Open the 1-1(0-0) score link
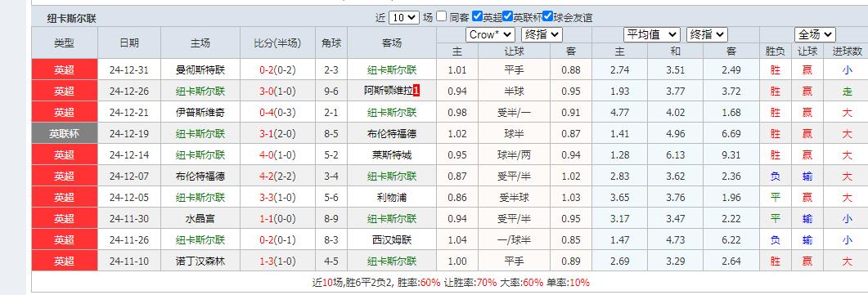The width and height of the screenshot is (868, 295). tap(277, 219)
